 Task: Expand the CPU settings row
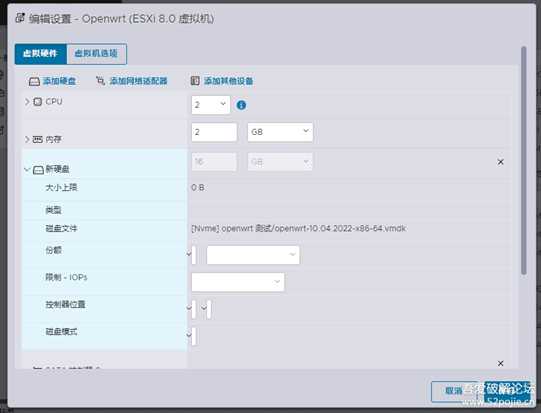[x=27, y=101]
